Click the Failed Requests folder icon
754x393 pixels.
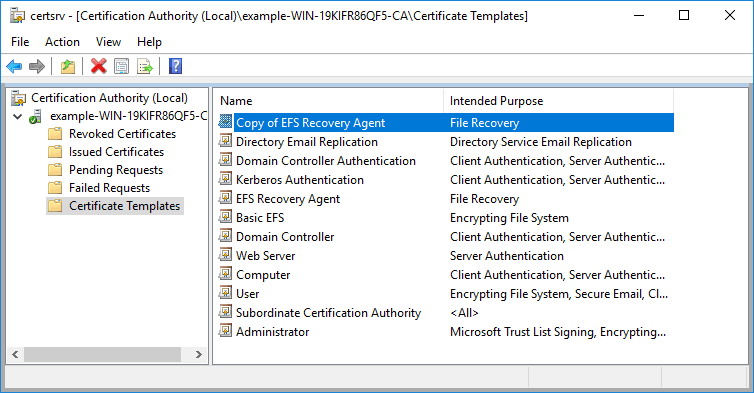pos(55,188)
